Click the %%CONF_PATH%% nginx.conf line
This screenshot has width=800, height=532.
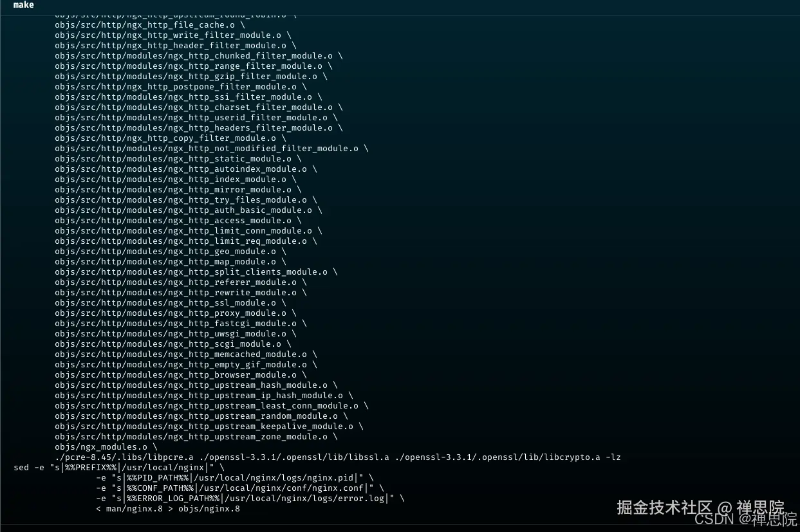pos(239,488)
